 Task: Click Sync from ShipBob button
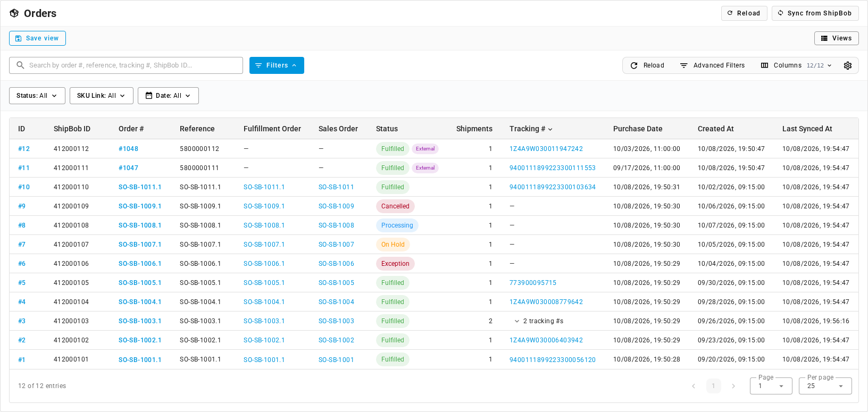click(x=815, y=13)
